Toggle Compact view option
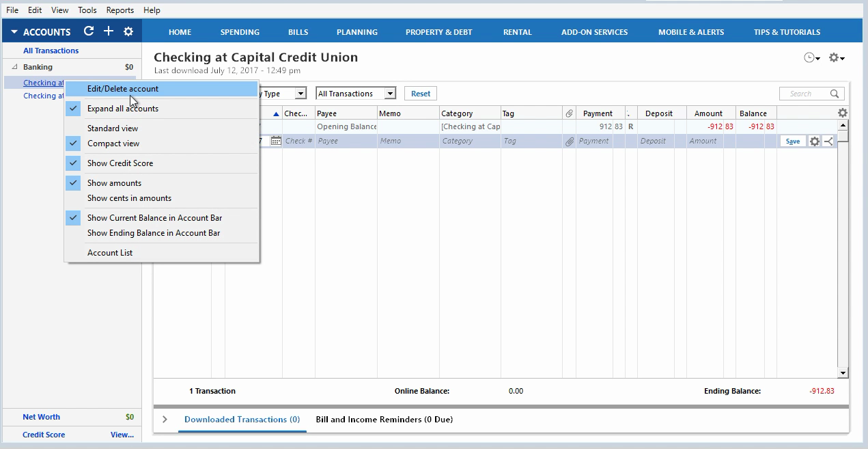Screen dimensions: 868x449 (162, 144)
